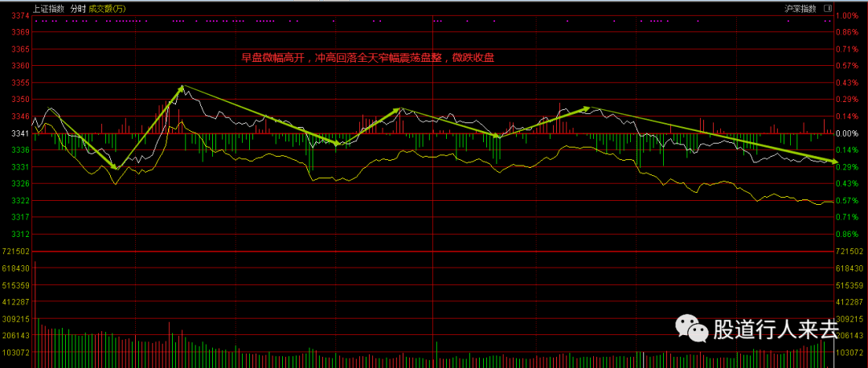Open the 沪深指数 overlay label
The width and height of the screenshot is (868, 368).
[x=800, y=8]
